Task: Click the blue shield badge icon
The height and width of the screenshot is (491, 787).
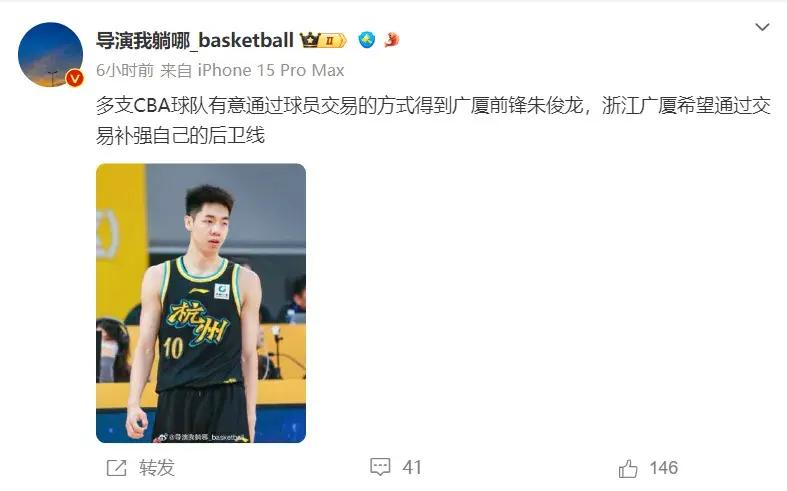Action: pyautogui.click(x=367, y=40)
